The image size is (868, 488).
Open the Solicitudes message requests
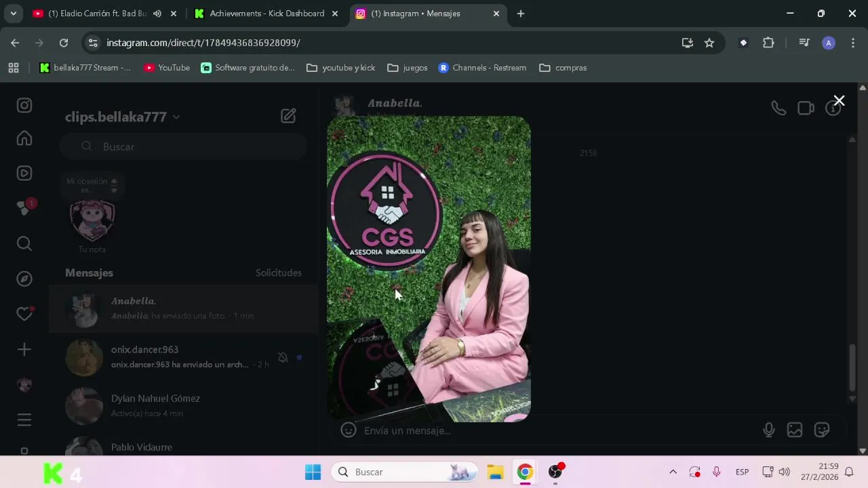279,272
